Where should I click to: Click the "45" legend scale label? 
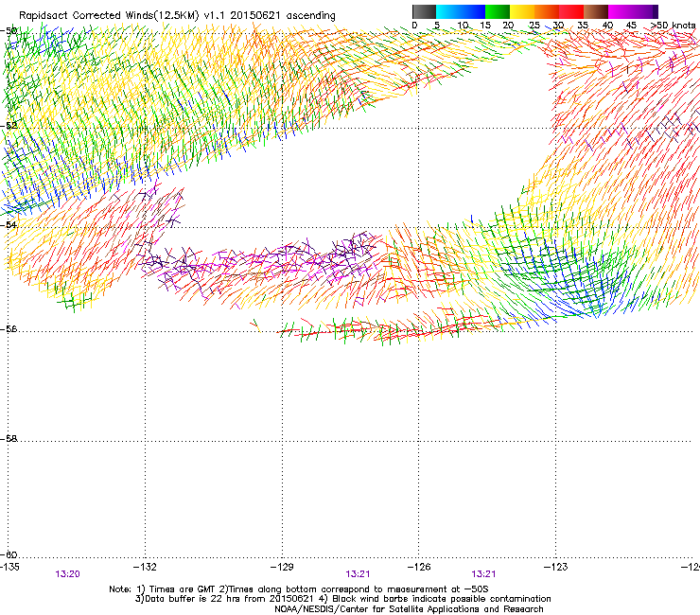click(x=631, y=25)
